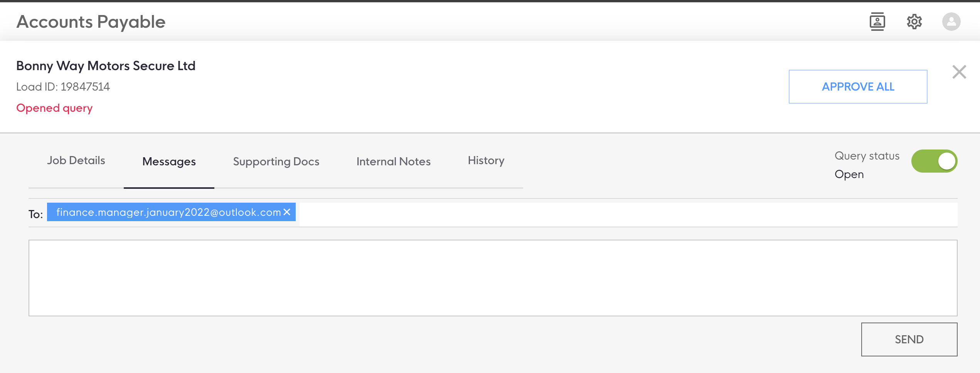Image resolution: width=980 pixels, height=373 pixels.
Task: Click the SEND button
Action: point(909,339)
